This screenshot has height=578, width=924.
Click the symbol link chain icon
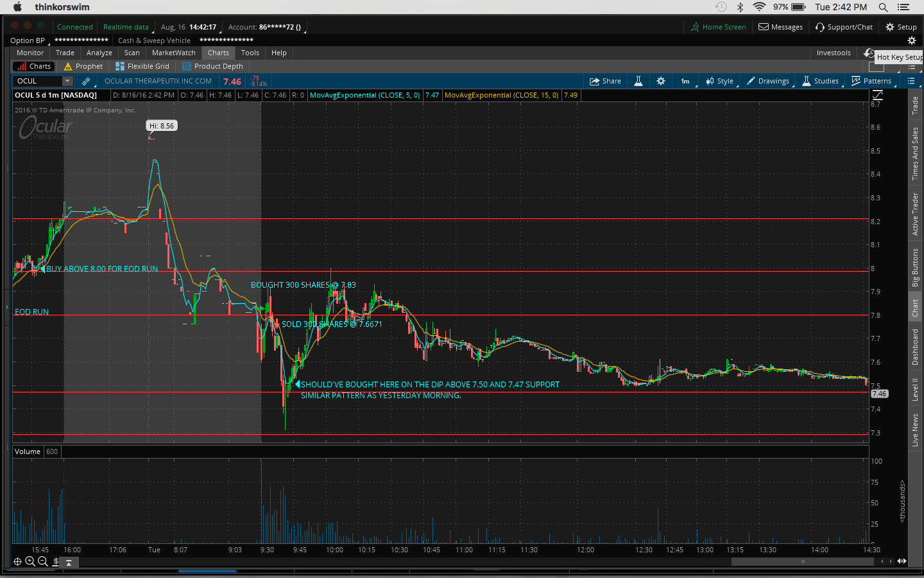tap(86, 81)
